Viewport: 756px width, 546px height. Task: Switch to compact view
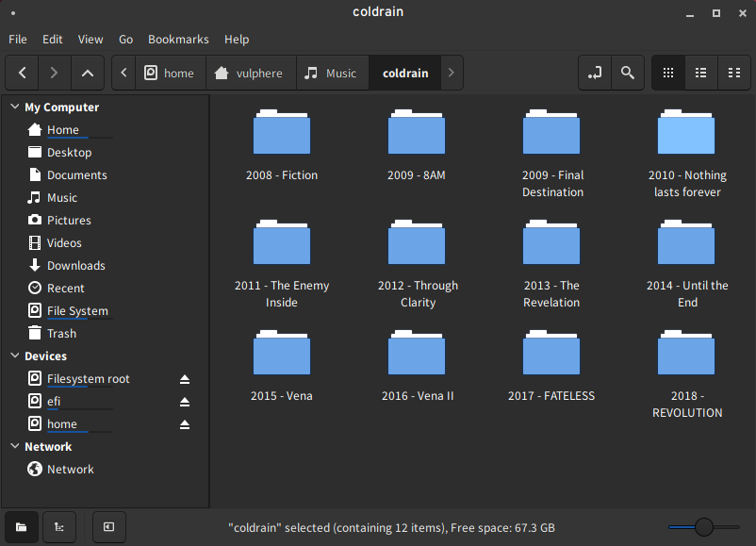point(732,73)
